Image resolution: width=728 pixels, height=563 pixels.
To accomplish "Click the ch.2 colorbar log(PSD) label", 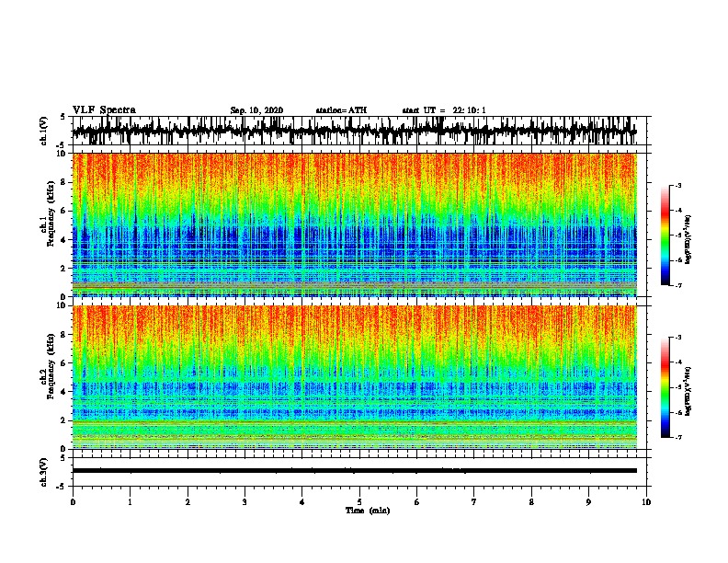I will (x=688, y=391).
